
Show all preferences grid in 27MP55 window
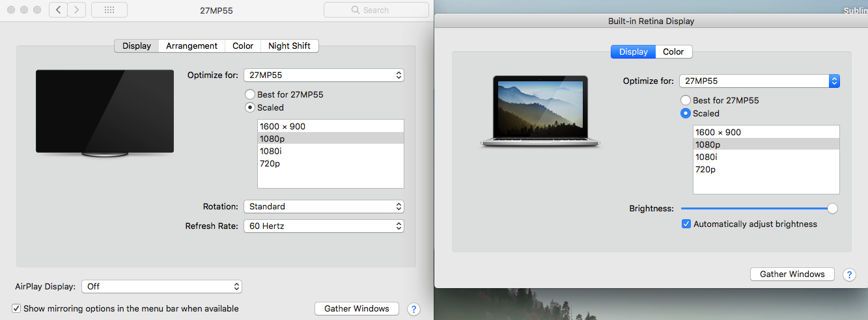pos(109,10)
